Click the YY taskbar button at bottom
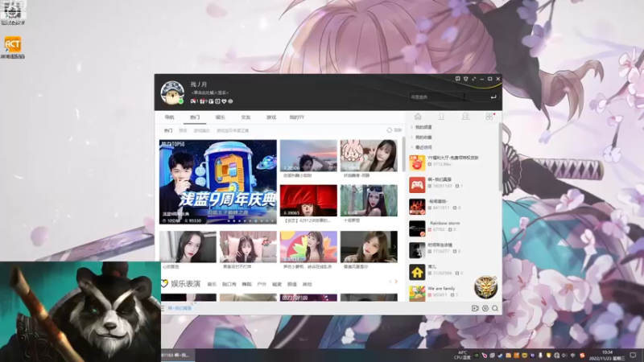644x362 pixels. (x=177, y=355)
